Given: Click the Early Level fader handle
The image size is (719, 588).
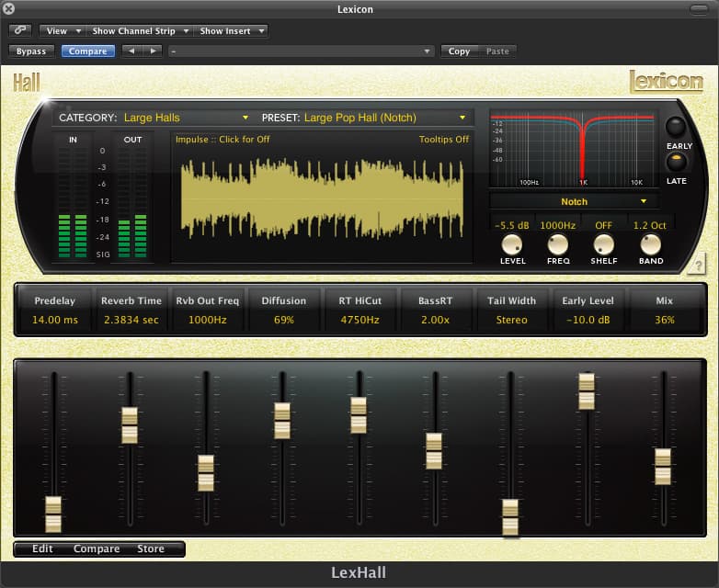Looking at the screenshot, I should tap(587, 391).
